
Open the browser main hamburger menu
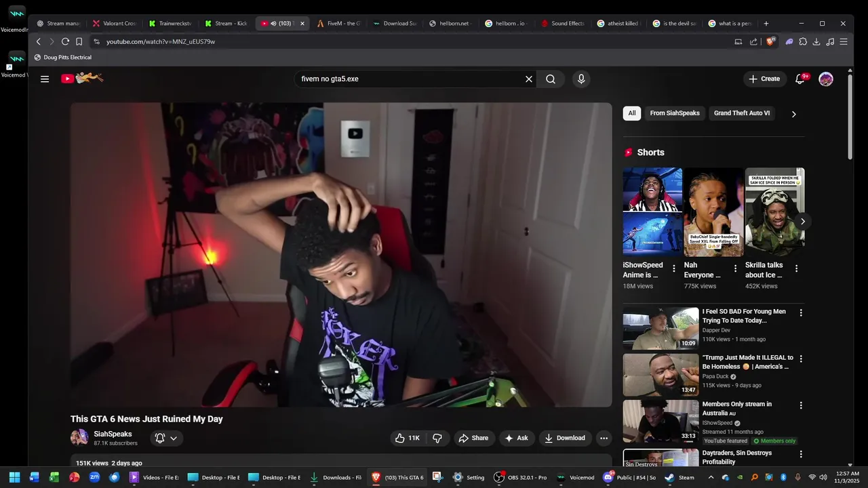click(x=844, y=41)
